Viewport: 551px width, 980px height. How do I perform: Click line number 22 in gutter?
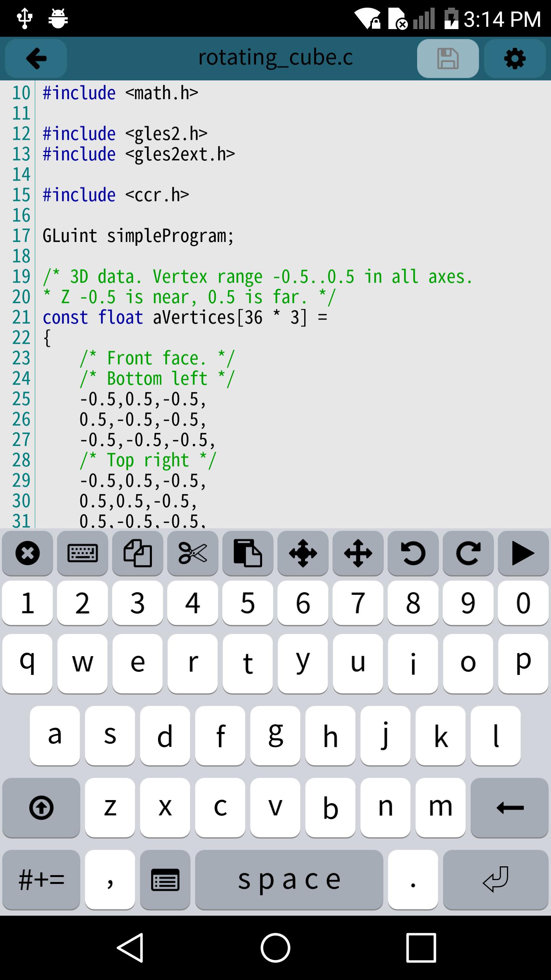(x=21, y=338)
